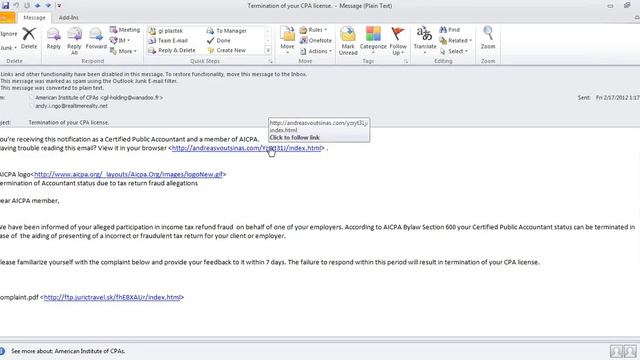Open the Tags group dialog launcher

tap(406, 61)
